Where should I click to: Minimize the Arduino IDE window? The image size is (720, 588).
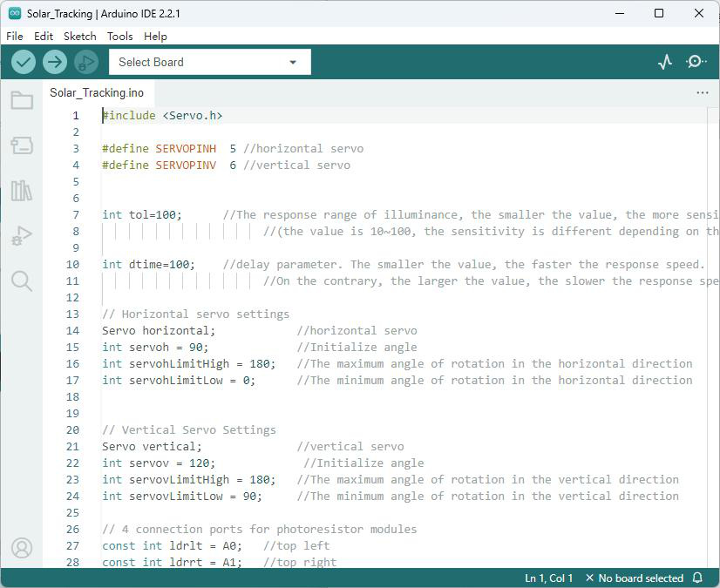620,13
